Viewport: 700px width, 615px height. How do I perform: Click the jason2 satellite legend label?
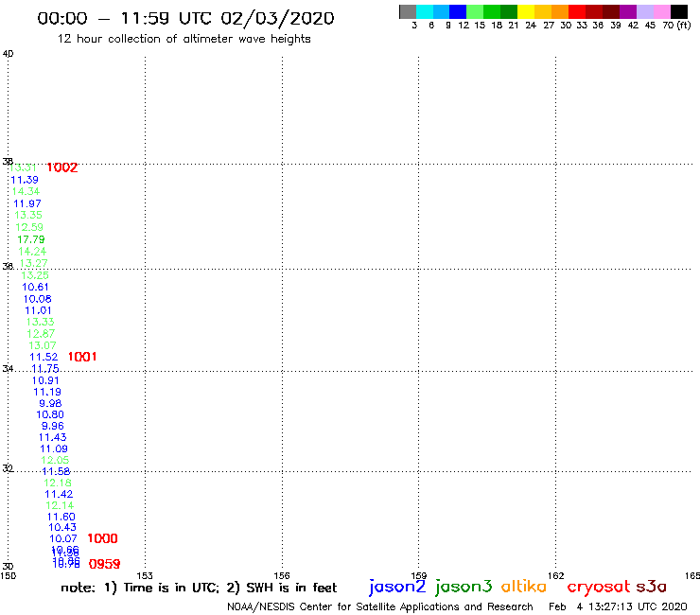click(397, 587)
